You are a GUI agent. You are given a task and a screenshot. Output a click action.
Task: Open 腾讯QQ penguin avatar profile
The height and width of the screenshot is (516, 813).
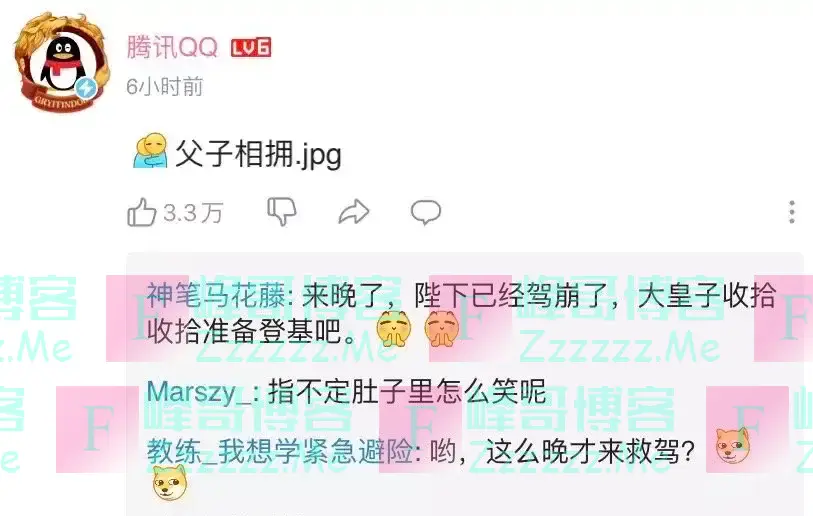[x=62, y=61]
